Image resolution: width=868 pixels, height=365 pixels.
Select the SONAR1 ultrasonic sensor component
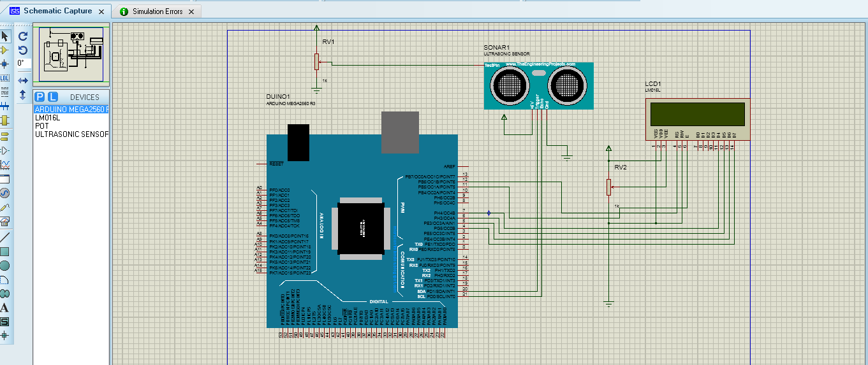538,86
